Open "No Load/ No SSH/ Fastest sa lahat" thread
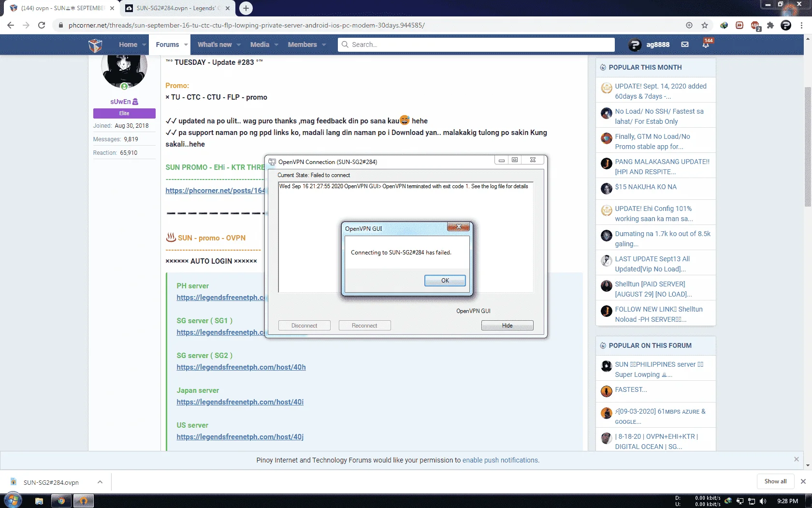The width and height of the screenshot is (812, 508). [x=659, y=116]
